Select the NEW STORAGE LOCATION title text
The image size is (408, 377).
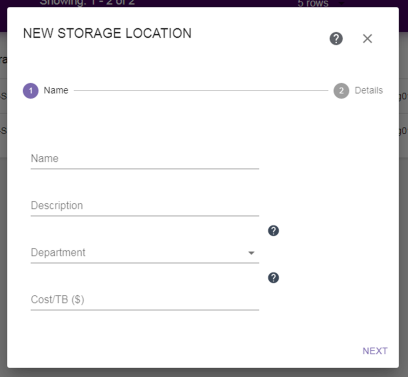pyautogui.click(x=107, y=33)
